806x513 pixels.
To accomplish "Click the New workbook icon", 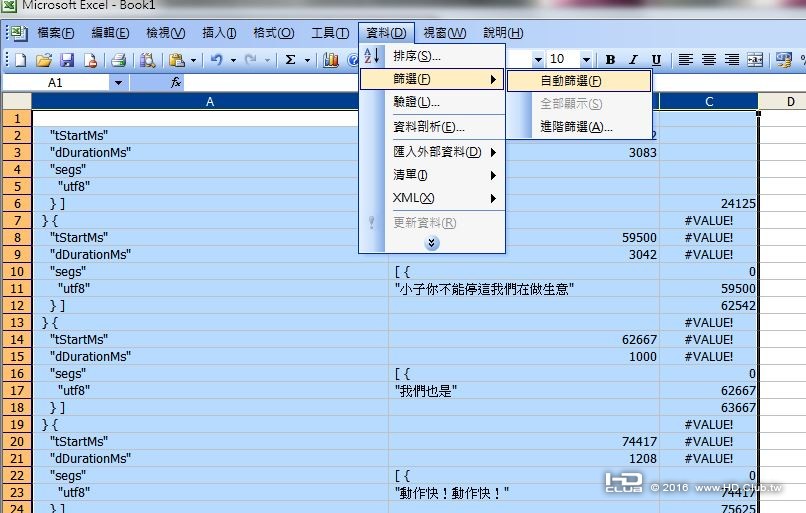I will tap(21, 60).
